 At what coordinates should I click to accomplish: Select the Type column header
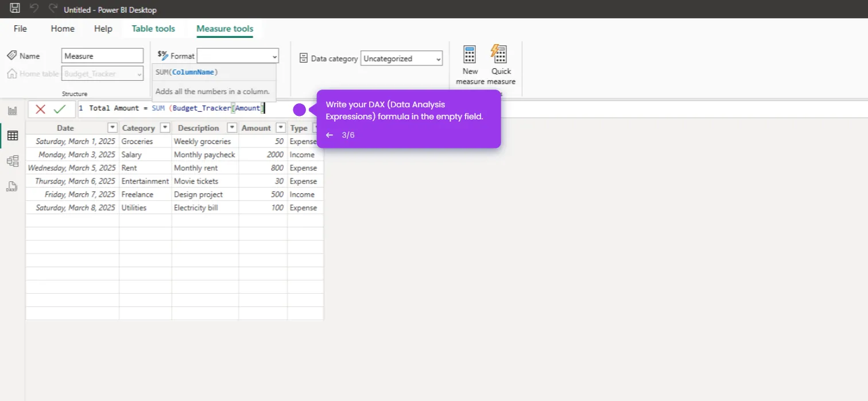tap(299, 128)
